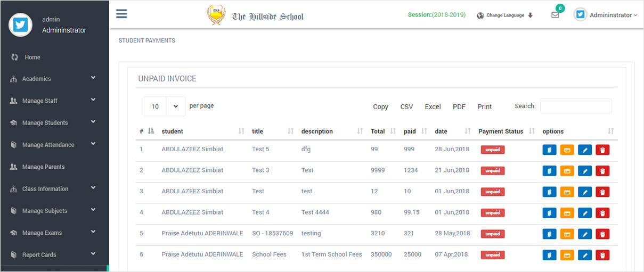644x272 pixels.
Task: Click the PDF export button
Action: 459,107
